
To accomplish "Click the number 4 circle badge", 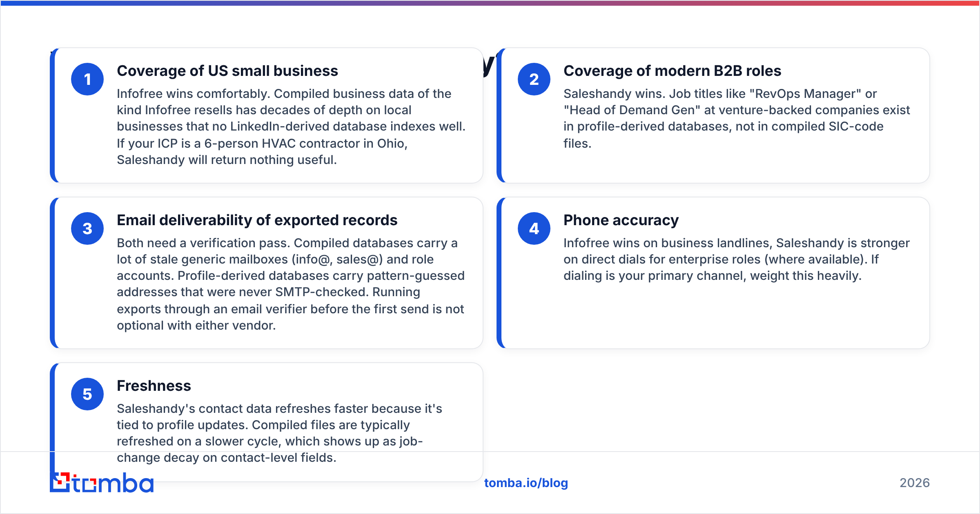I will click(x=534, y=228).
